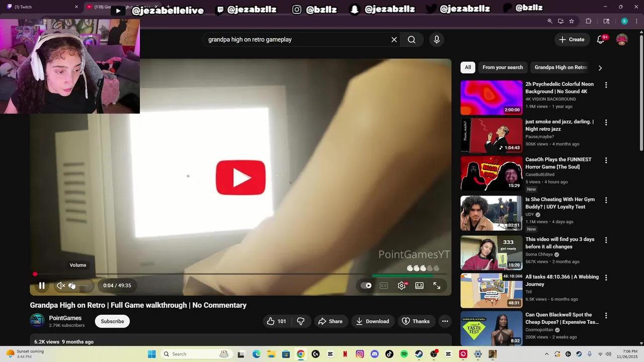Viewport: 644px width, 362px height.
Task: Open All tasks A Webbing Journey thumbnail
Action: 492,291
